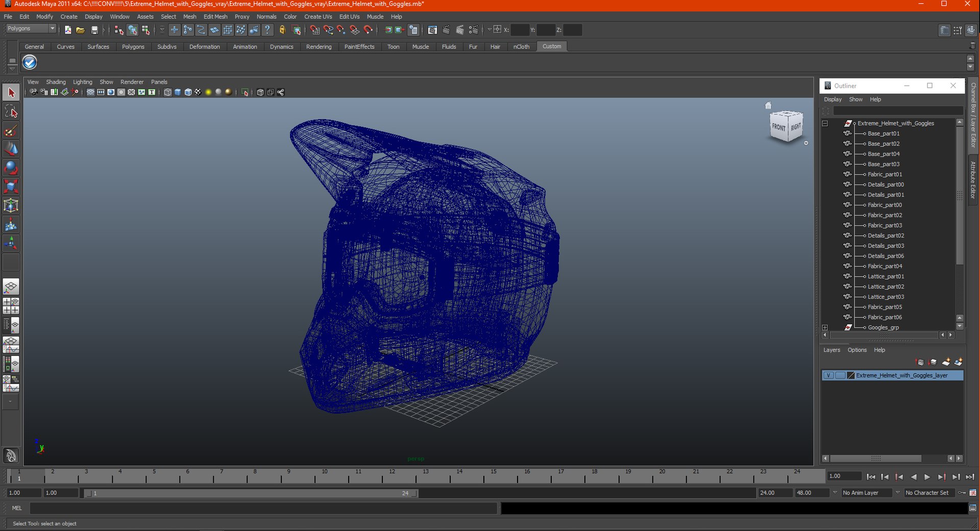Image resolution: width=980 pixels, height=531 pixels.
Task: Select the arrow Select tool
Action: (11, 93)
